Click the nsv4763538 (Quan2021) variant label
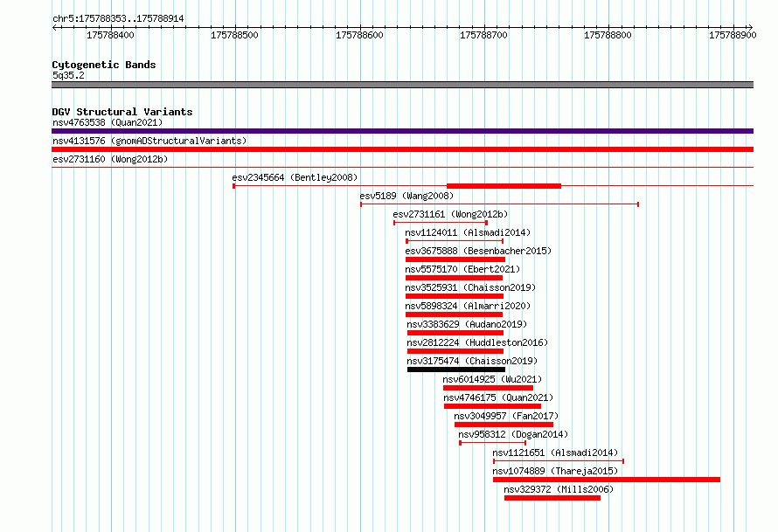This screenshot has width=778, height=532. click(x=108, y=122)
